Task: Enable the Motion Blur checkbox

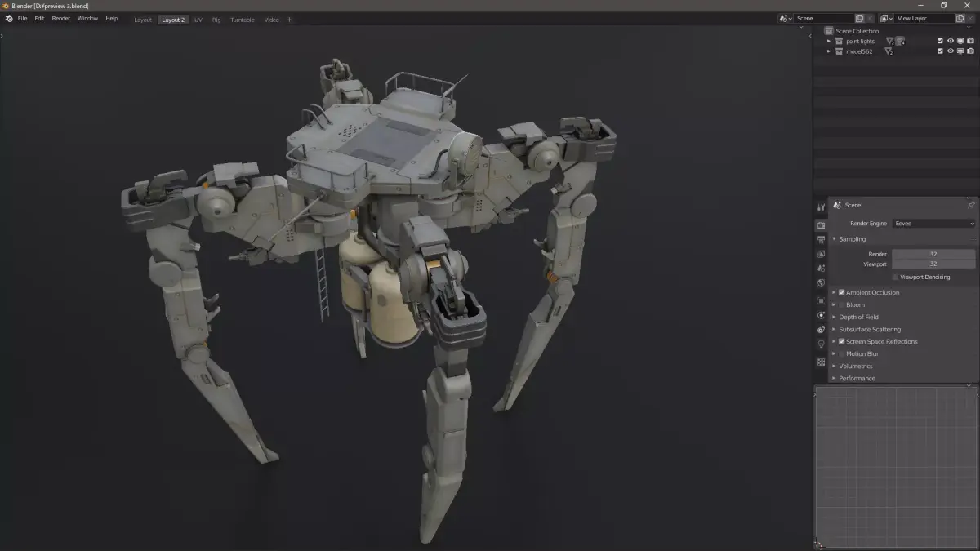Action: pyautogui.click(x=842, y=353)
